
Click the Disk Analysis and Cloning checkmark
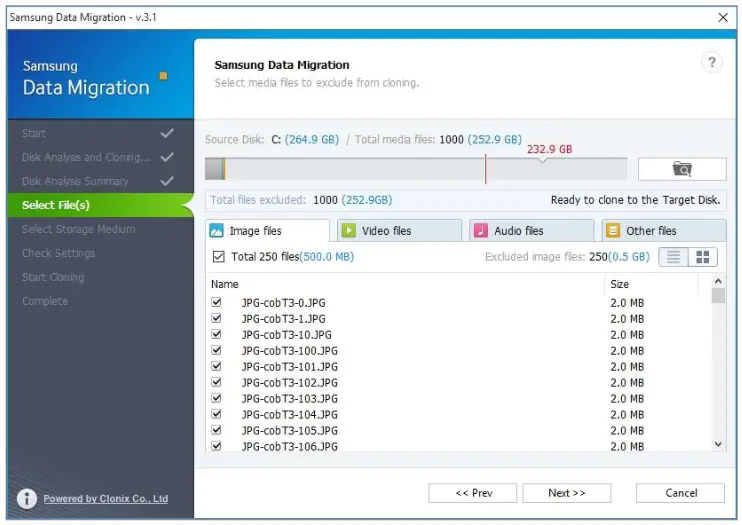tap(167, 157)
